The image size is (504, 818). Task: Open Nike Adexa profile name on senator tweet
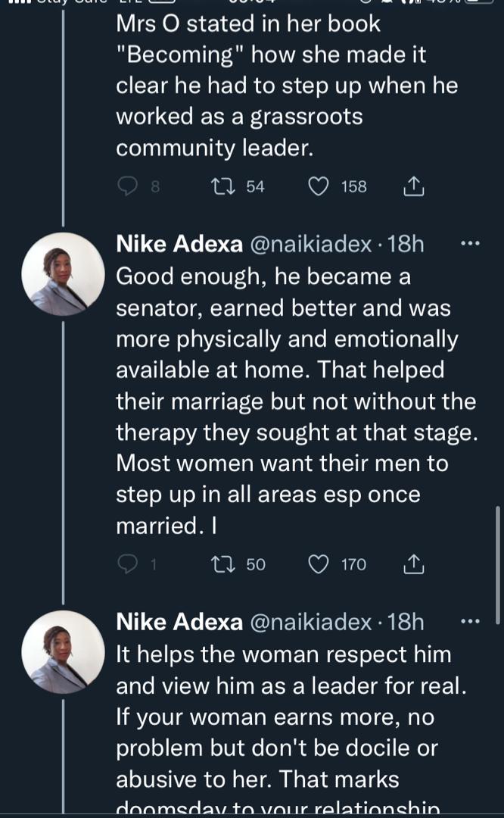coord(179,244)
